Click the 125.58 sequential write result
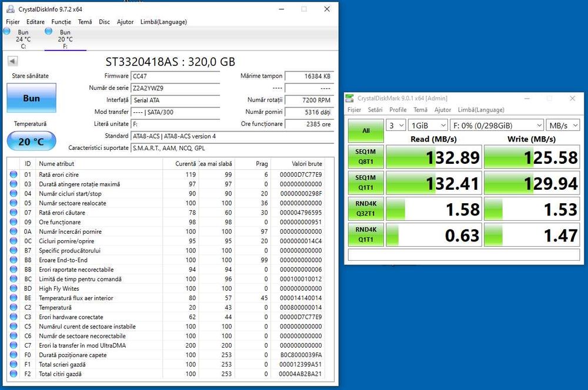This screenshot has height=390, width=588. coord(532,157)
